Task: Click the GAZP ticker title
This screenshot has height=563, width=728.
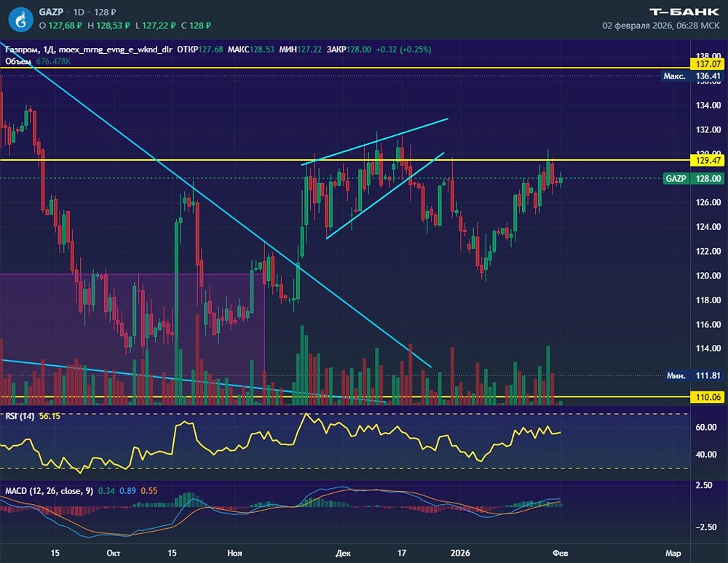Action: coord(51,12)
